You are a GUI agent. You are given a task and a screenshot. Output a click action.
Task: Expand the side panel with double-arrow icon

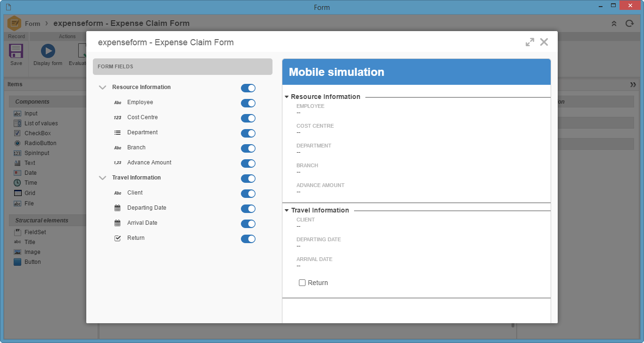point(633,84)
